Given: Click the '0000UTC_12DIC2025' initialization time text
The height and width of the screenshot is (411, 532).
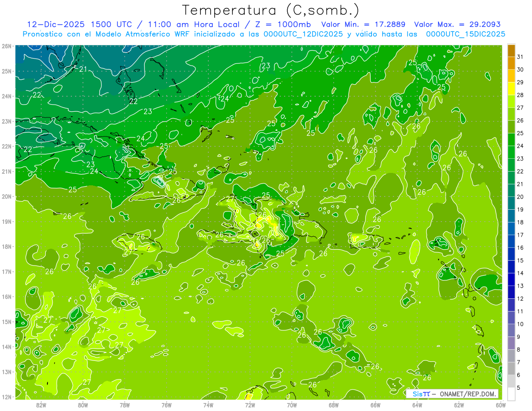Looking at the screenshot, I should coord(303,34).
